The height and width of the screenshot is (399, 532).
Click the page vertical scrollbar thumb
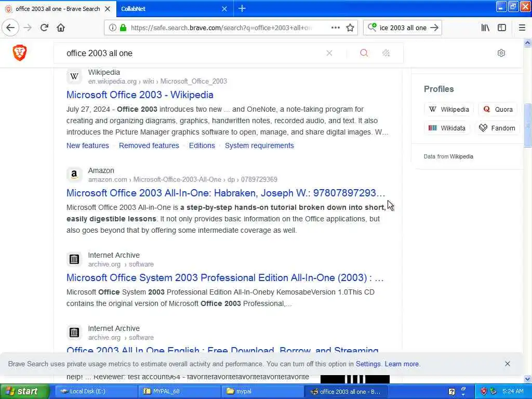(x=527, y=125)
